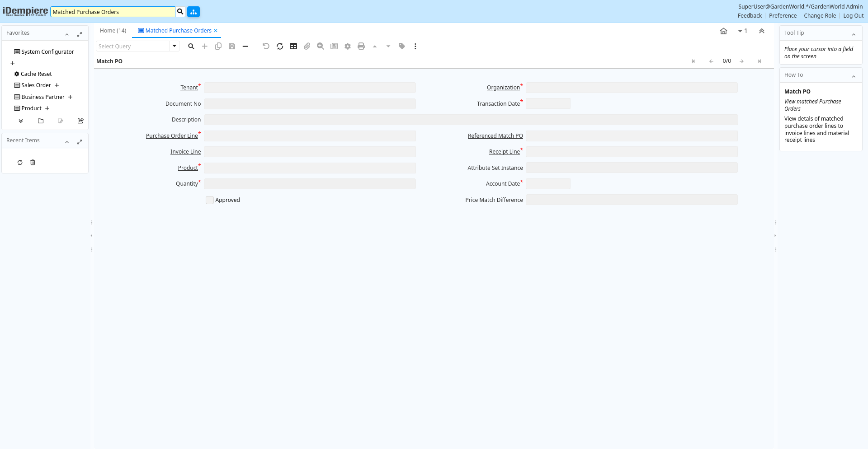Click the trash icon in Recent Items
868x449 pixels.
pyautogui.click(x=33, y=163)
